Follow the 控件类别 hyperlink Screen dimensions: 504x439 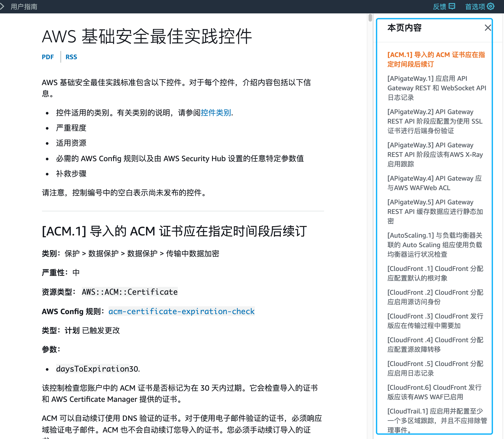[216, 113]
